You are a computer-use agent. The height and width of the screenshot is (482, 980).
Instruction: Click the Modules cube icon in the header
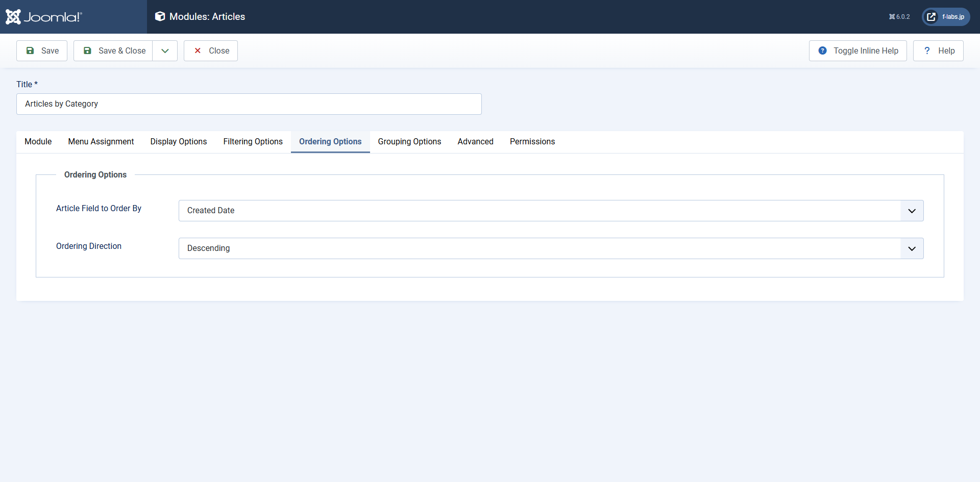pos(160,16)
